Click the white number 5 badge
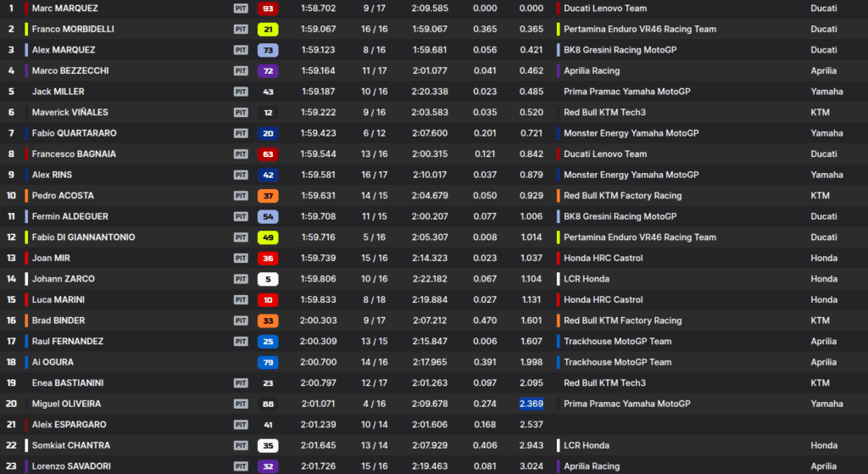Viewport: 868px width, 474px height. (268, 279)
